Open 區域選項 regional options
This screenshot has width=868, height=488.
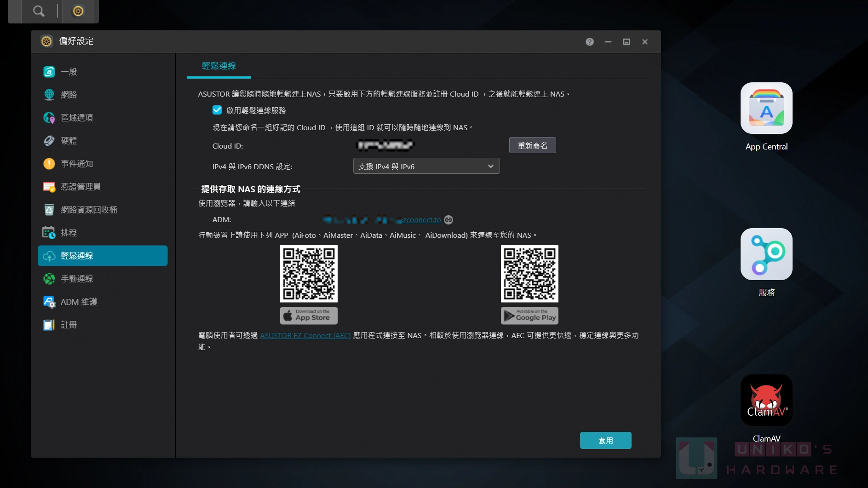[x=103, y=118]
